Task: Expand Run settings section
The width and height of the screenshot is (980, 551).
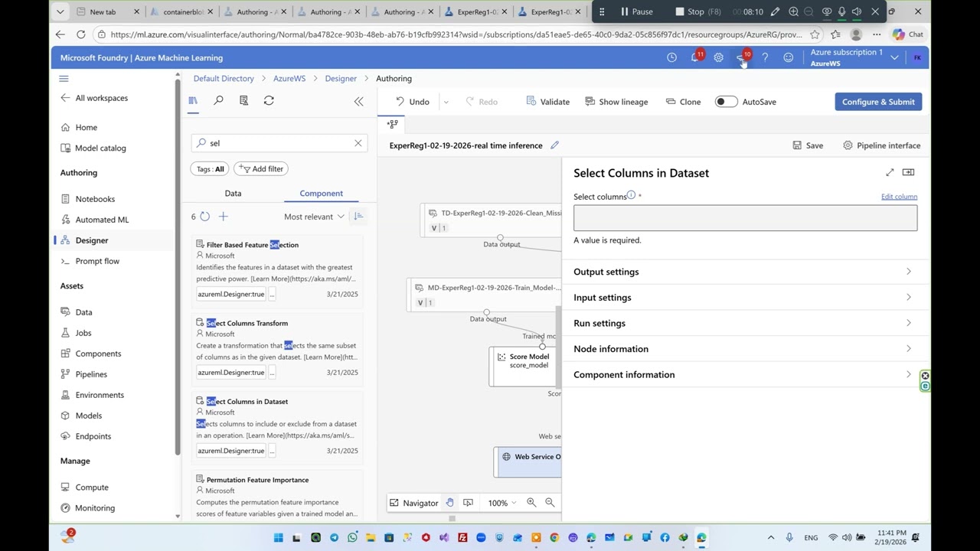Action: pos(745,323)
